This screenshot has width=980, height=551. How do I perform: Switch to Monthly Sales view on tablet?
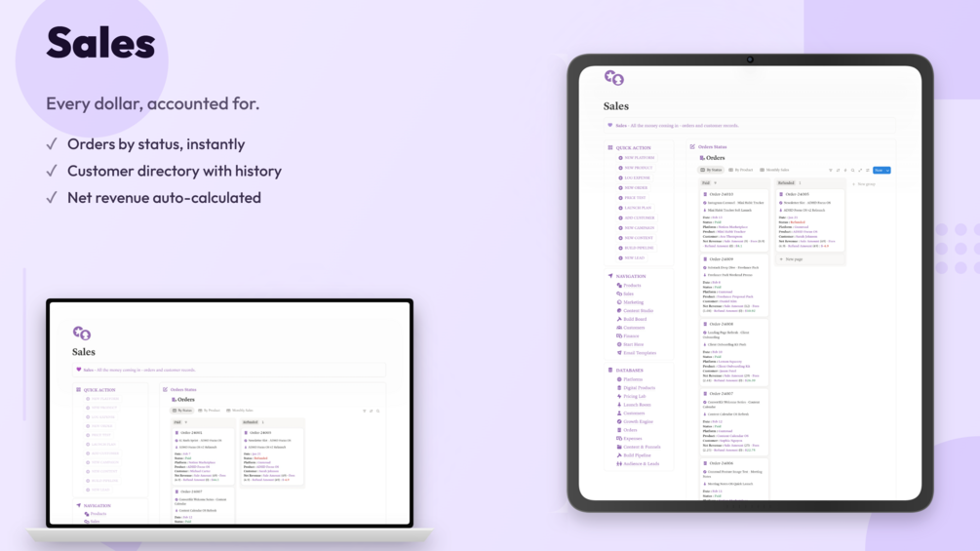coord(774,170)
